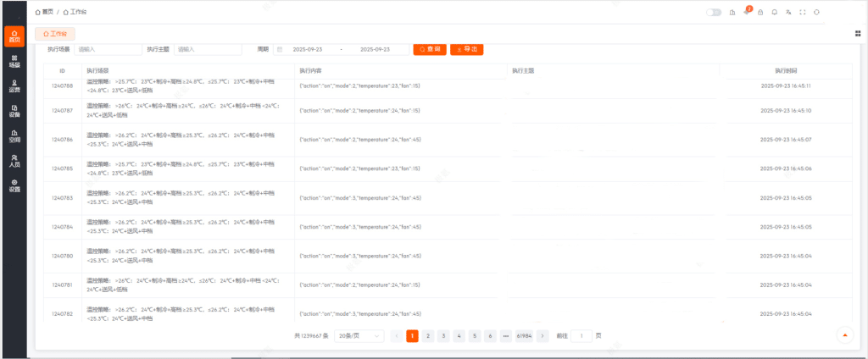Click ID cell 1240787
Screen dimensions: 868x359
pyautogui.click(x=63, y=111)
